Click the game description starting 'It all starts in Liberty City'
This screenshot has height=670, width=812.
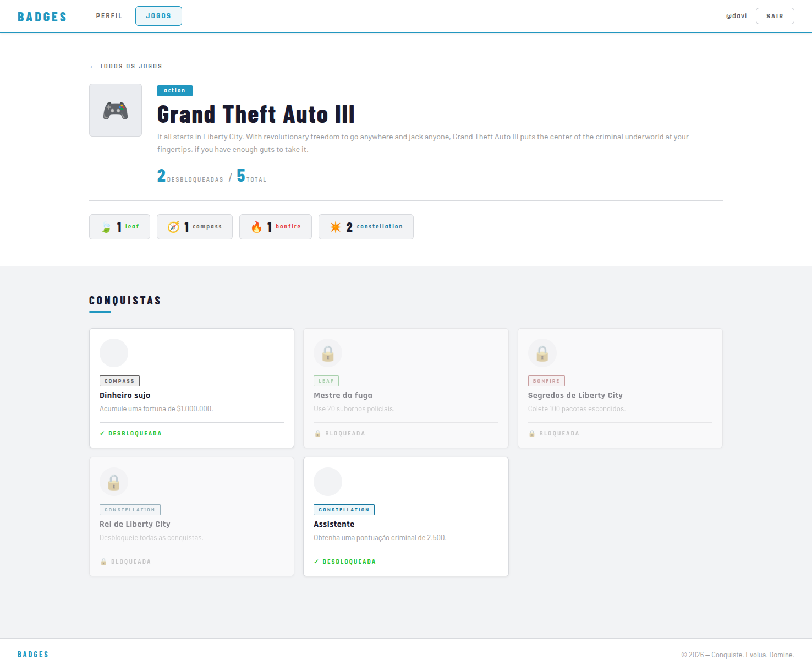point(423,143)
